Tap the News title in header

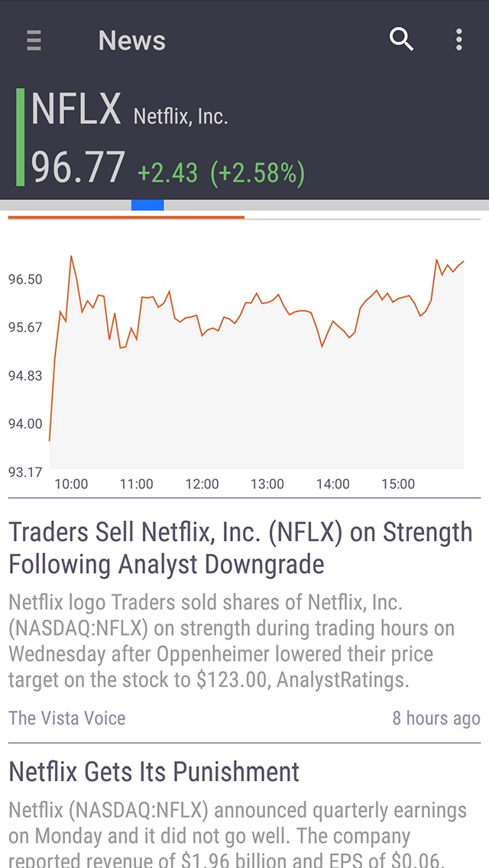[131, 40]
